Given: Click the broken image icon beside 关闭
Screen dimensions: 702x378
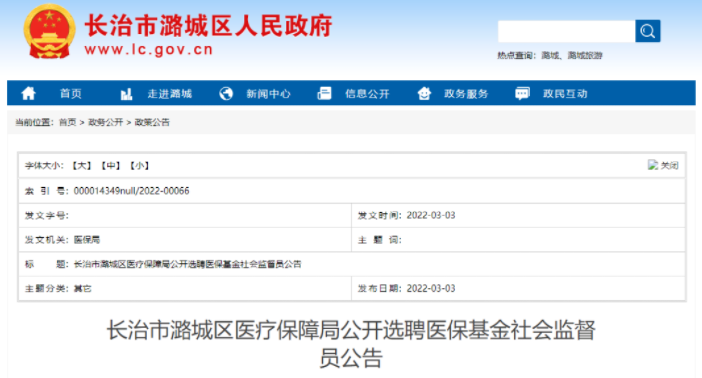Looking at the screenshot, I should click(653, 165).
